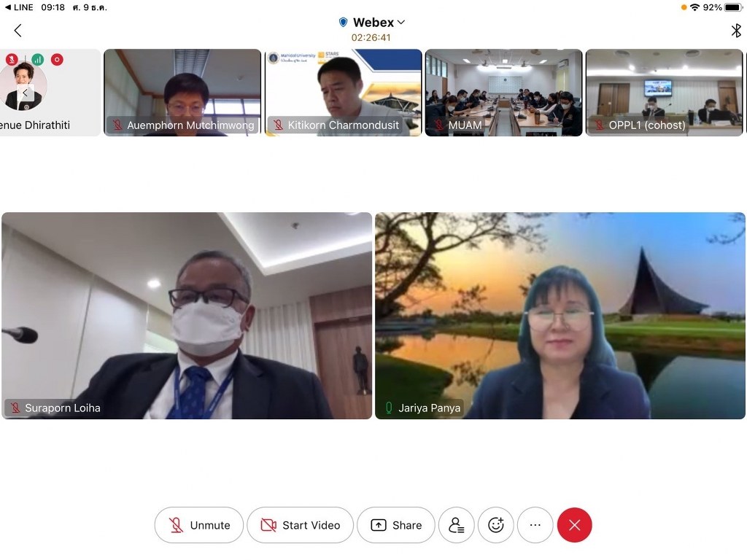The image size is (747, 560).
Task: Select MUAM participant thumbnail
Action: click(x=503, y=92)
